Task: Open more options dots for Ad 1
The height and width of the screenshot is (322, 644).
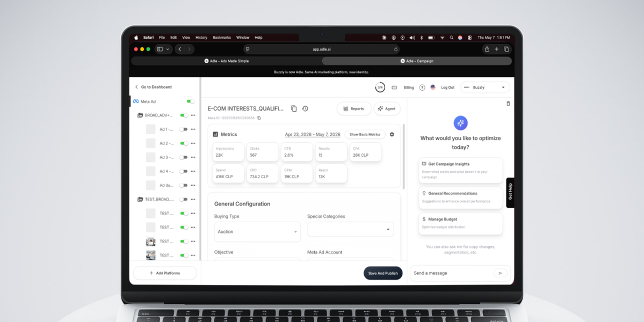Action: [193, 129]
